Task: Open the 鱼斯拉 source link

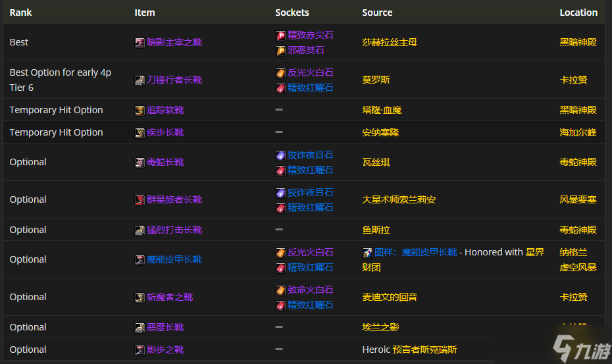Action: [376, 230]
